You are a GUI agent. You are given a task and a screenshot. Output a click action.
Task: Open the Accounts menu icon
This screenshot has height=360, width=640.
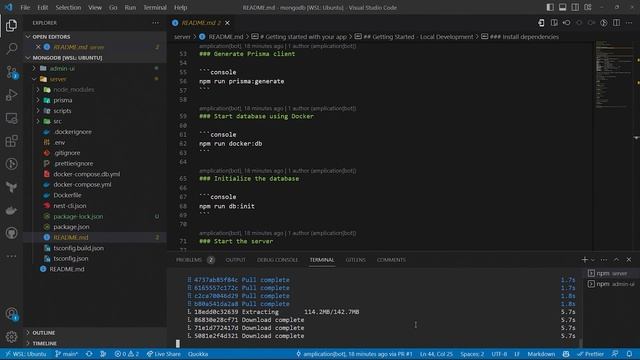point(11,313)
